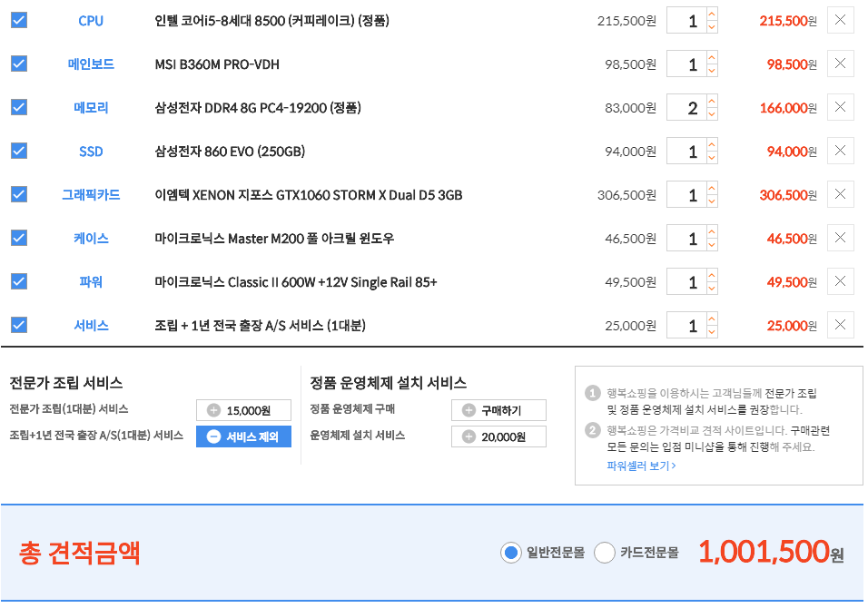This screenshot has height=608, width=868.
Task: Decrease 그래픽카드 quantity with down arrow
Action: pos(712,201)
